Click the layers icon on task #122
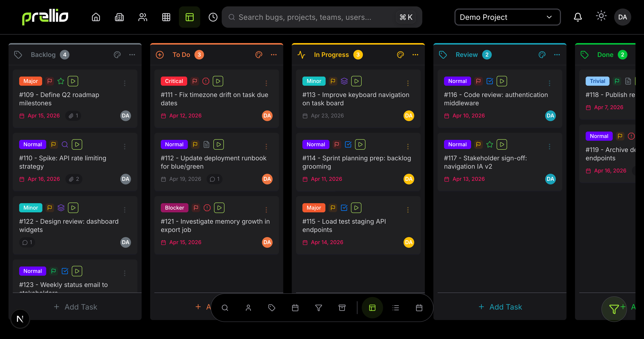 (x=61, y=208)
